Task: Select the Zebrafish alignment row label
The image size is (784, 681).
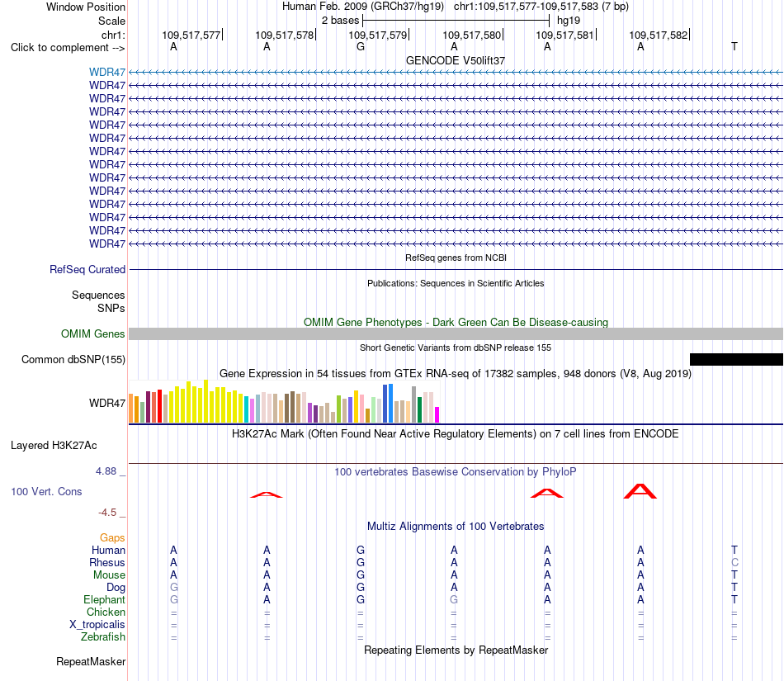Action: (x=103, y=637)
